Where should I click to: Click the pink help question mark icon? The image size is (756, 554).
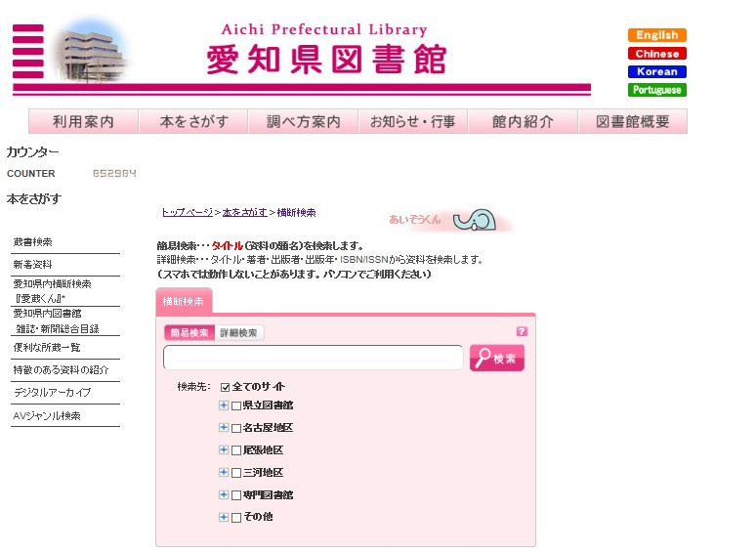(x=522, y=331)
